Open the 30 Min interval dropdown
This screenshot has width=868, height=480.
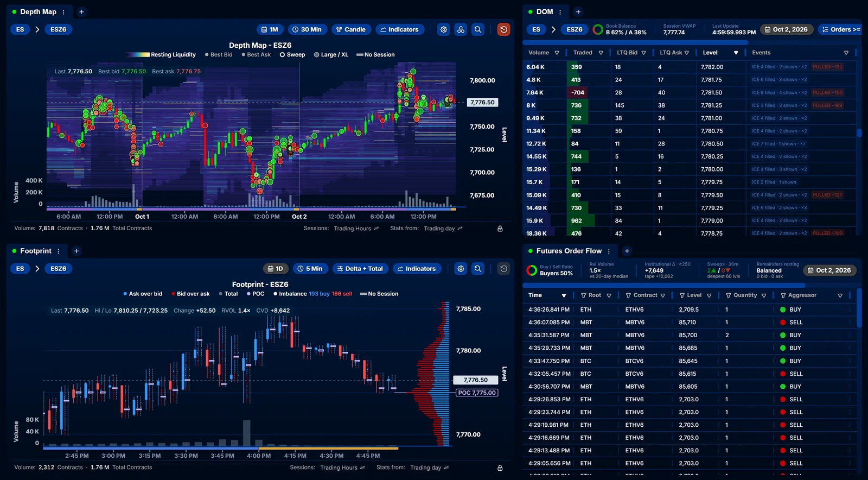click(307, 29)
